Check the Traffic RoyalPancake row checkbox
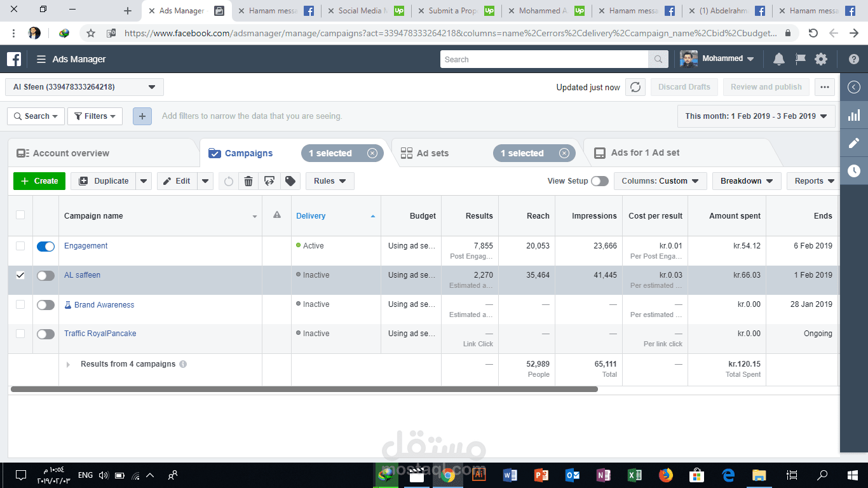The image size is (868, 488). [20, 334]
